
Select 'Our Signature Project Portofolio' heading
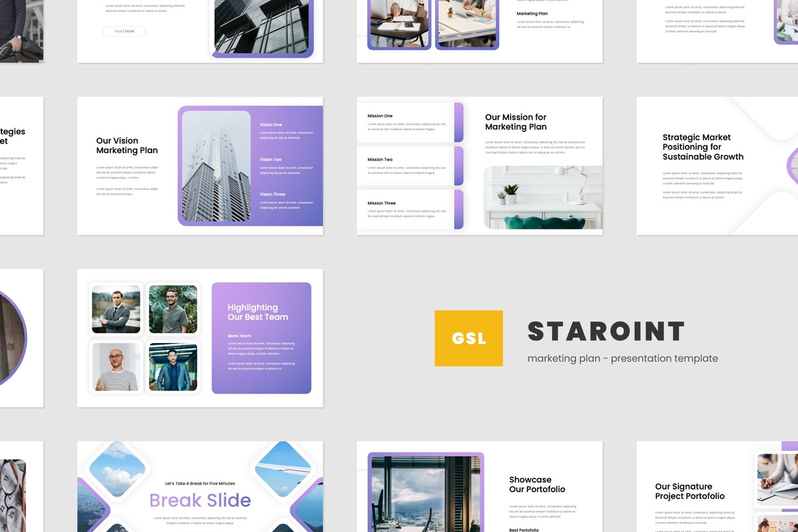pyautogui.click(x=690, y=491)
